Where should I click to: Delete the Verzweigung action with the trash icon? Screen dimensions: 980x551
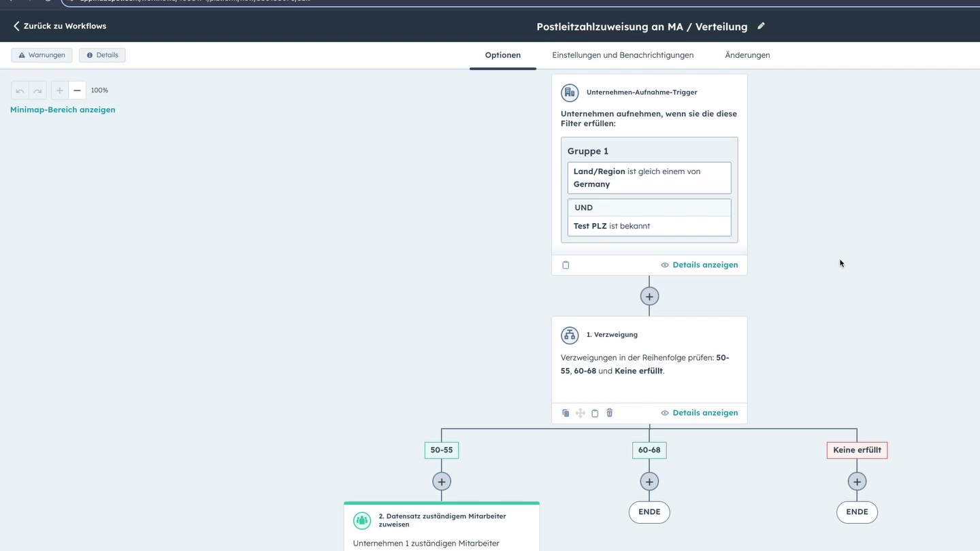(x=609, y=413)
